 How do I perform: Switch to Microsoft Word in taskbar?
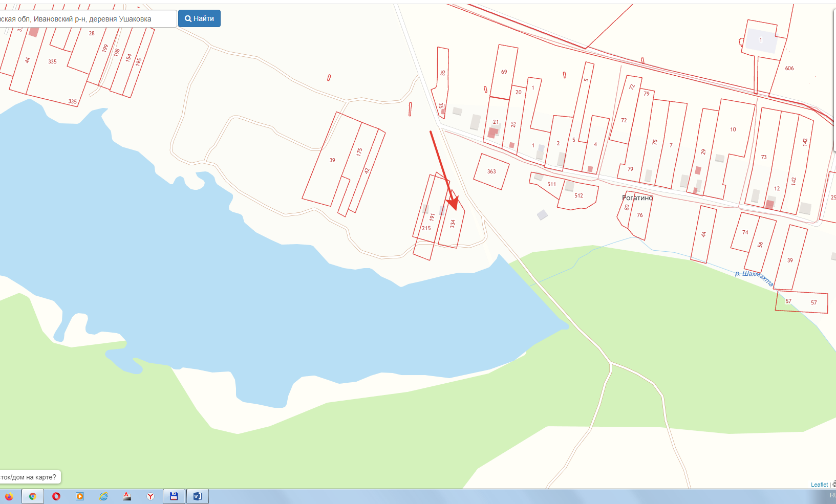point(198,496)
